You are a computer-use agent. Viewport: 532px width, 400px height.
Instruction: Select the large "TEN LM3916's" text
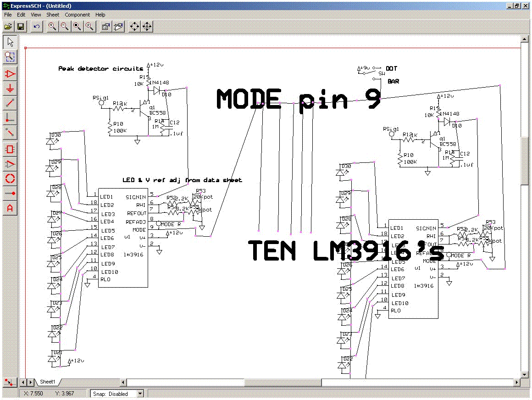pyautogui.click(x=346, y=251)
